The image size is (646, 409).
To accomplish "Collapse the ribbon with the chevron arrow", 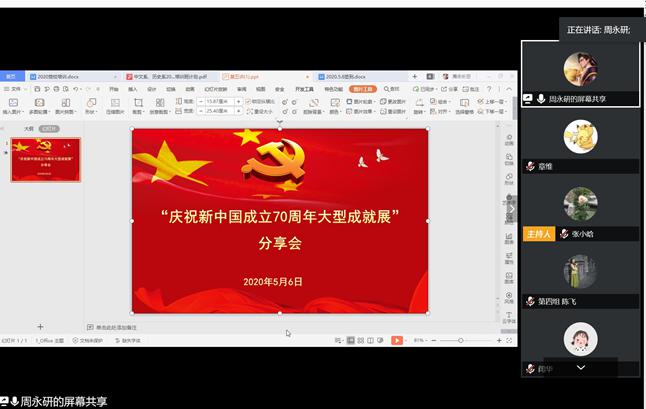I will pos(509,89).
